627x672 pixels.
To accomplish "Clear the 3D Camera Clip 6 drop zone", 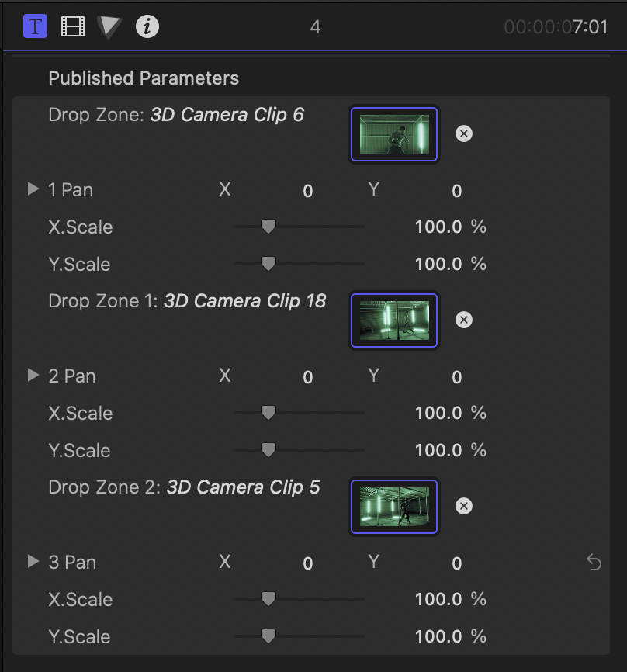I will click(463, 133).
